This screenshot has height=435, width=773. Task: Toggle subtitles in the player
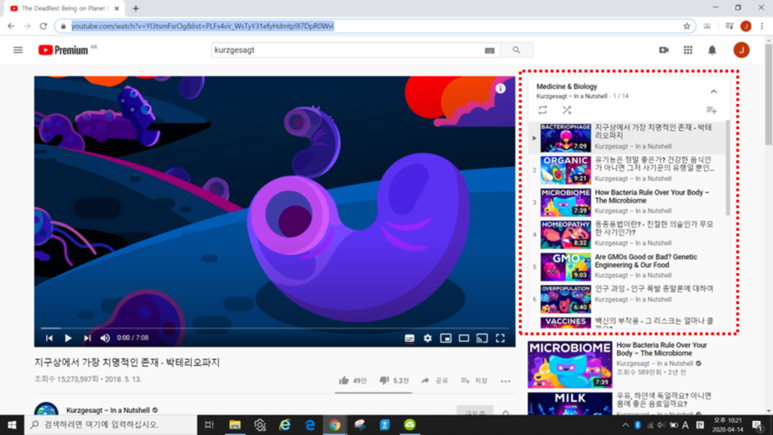point(409,338)
